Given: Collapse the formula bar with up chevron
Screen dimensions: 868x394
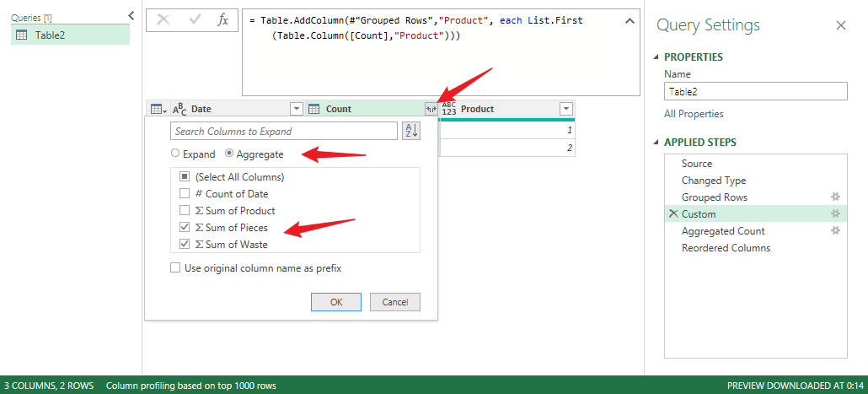Looking at the screenshot, I should coord(630,21).
